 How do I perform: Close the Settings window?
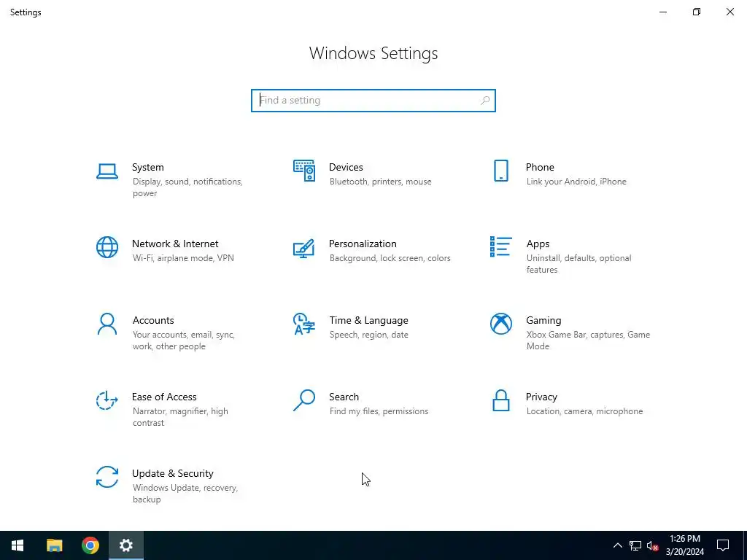pyautogui.click(x=729, y=12)
